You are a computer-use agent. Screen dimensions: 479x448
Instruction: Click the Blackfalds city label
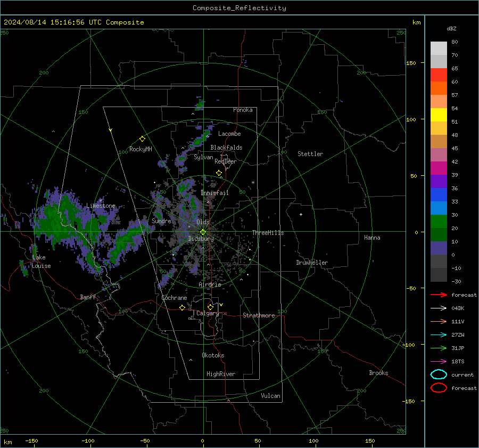coord(226,148)
